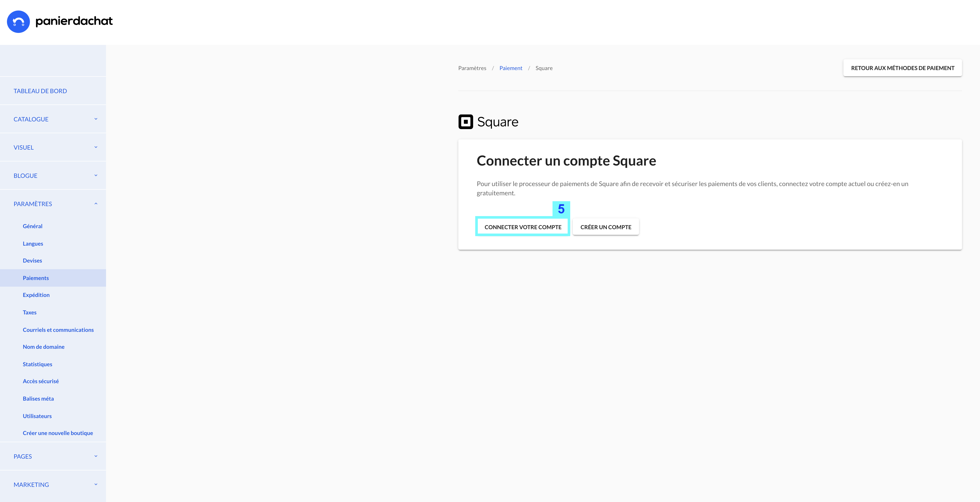Click Créer une nouvelle boutique

pyautogui.click(x=58, y=433)
